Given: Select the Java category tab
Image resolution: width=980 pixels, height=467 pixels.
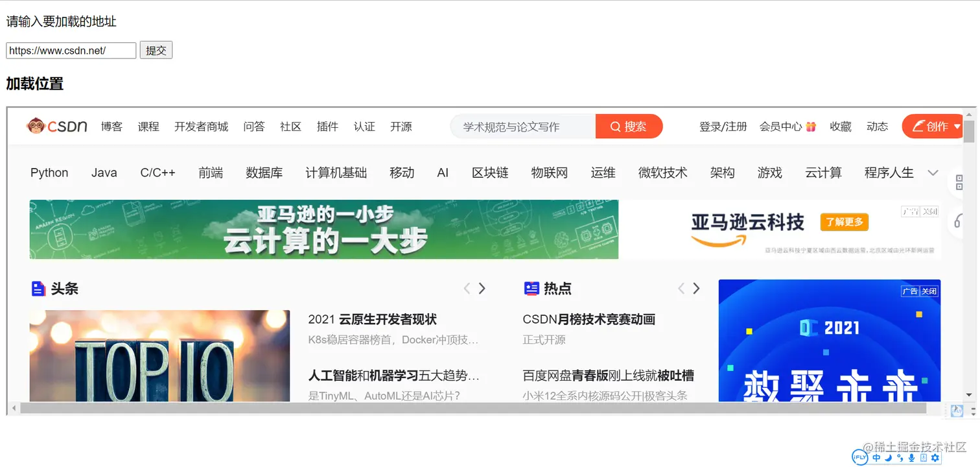Looking at the screenshot, I should (104, 173).
